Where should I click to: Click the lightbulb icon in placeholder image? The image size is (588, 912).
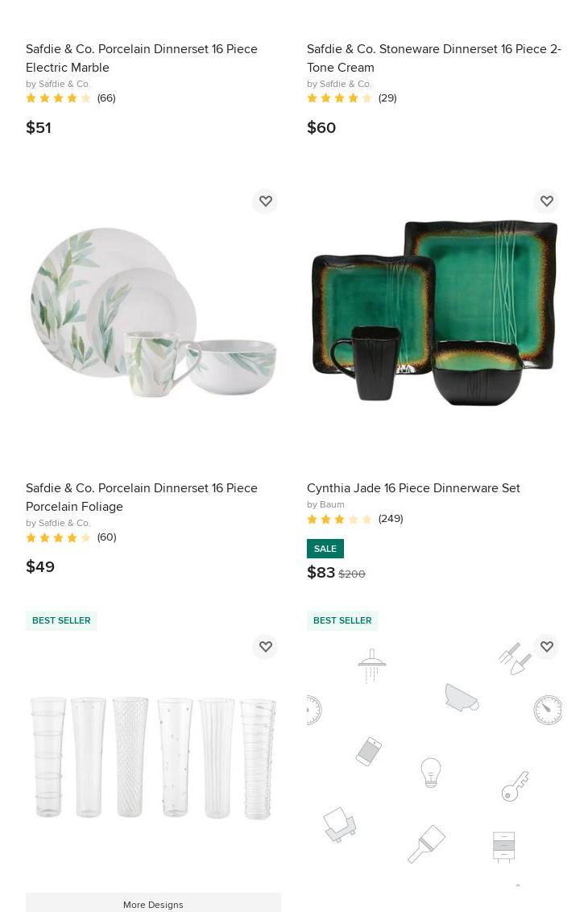pos(430,773)
